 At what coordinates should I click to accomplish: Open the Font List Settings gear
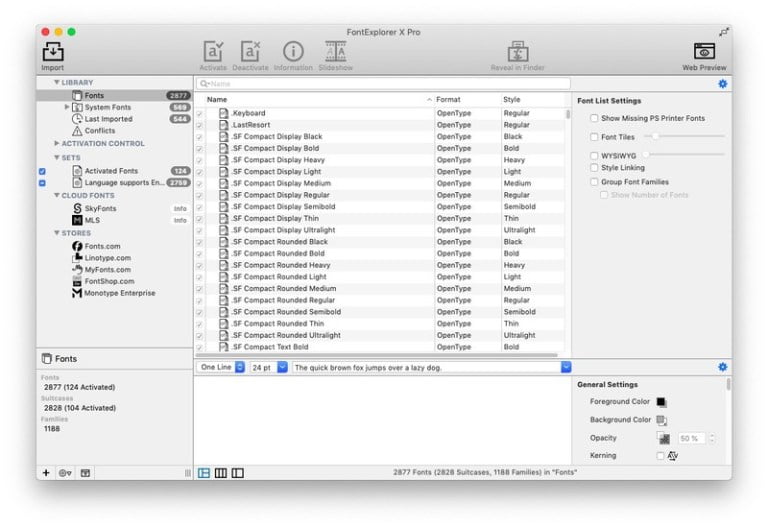click(x=722, y=84)
